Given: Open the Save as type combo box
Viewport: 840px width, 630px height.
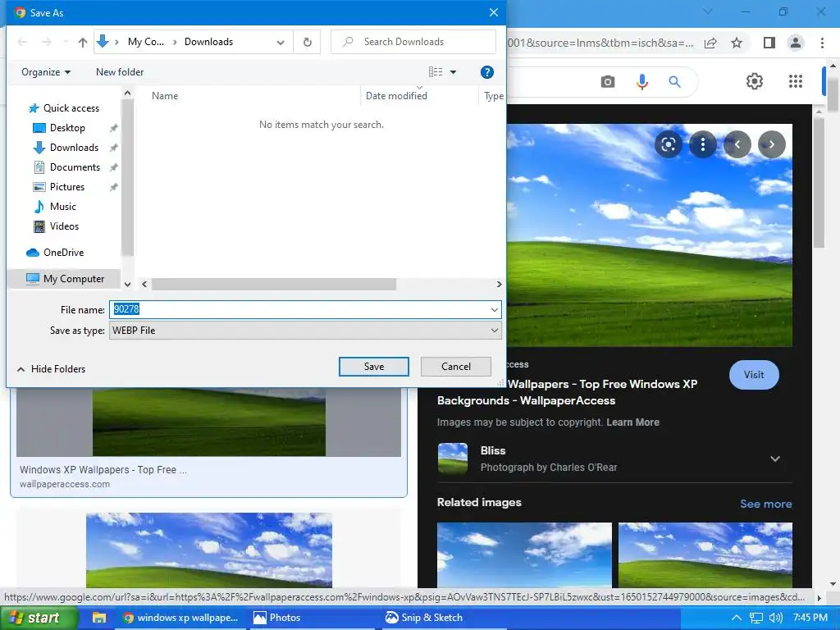Looking at the screenshot, I should click(x=305, y=331).
